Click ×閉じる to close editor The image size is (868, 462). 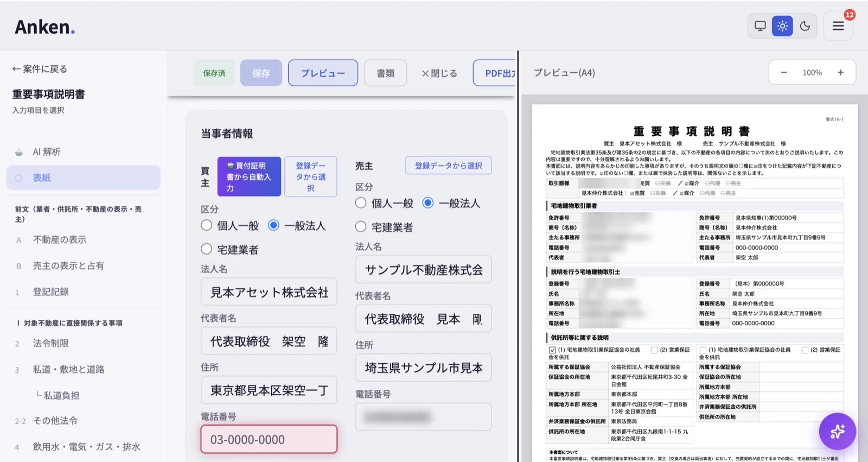click(x=439, y=73)
